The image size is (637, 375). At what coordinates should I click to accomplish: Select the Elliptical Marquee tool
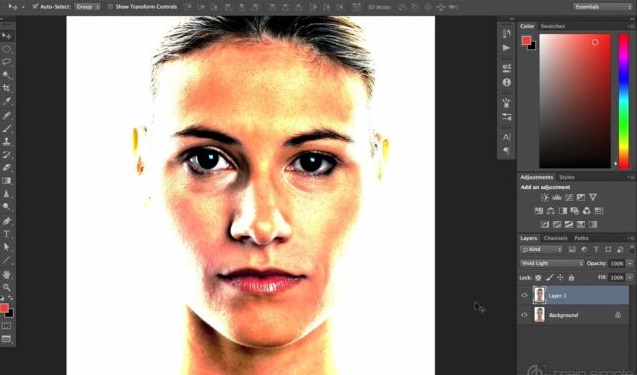point(6,49)
